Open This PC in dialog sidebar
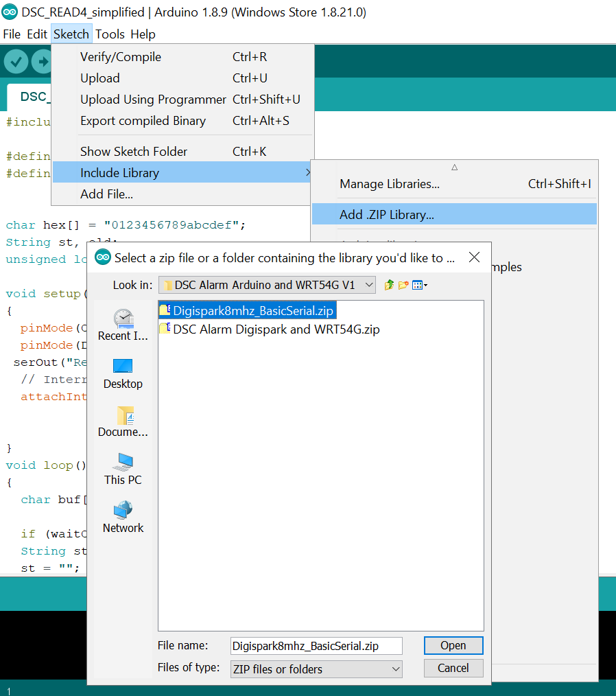 click(x=123, y=469)
